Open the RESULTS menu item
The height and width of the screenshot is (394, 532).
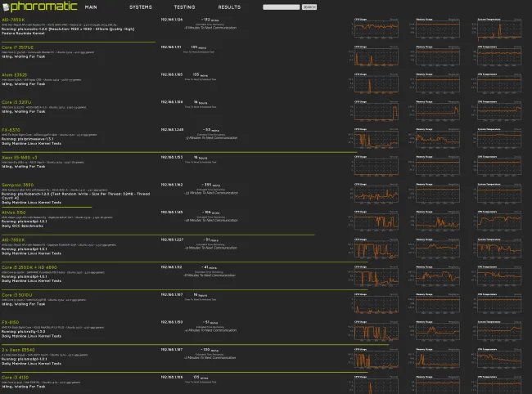[229, 7]
